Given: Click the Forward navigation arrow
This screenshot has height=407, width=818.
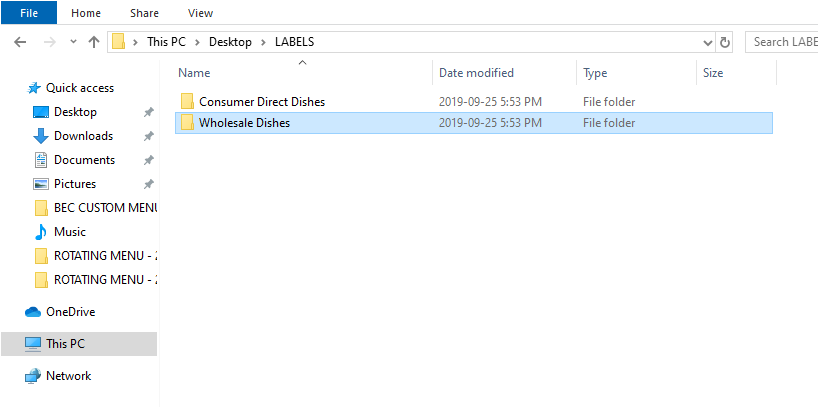Looking at the screenshot, I should tap(47, 42).
